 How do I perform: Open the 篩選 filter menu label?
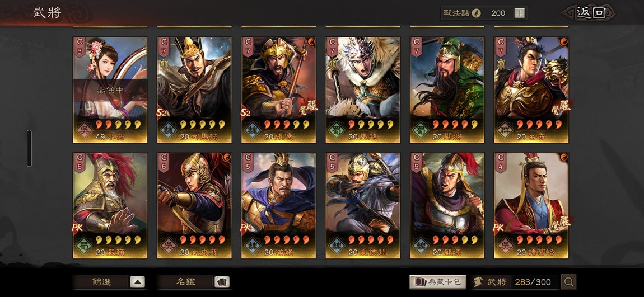[x=102, y=282]
